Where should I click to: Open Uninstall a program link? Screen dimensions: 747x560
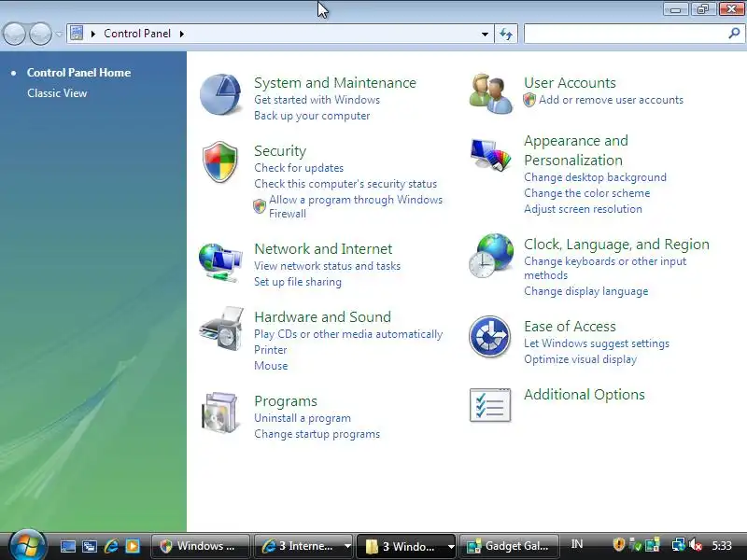click(x=303, y=418)
